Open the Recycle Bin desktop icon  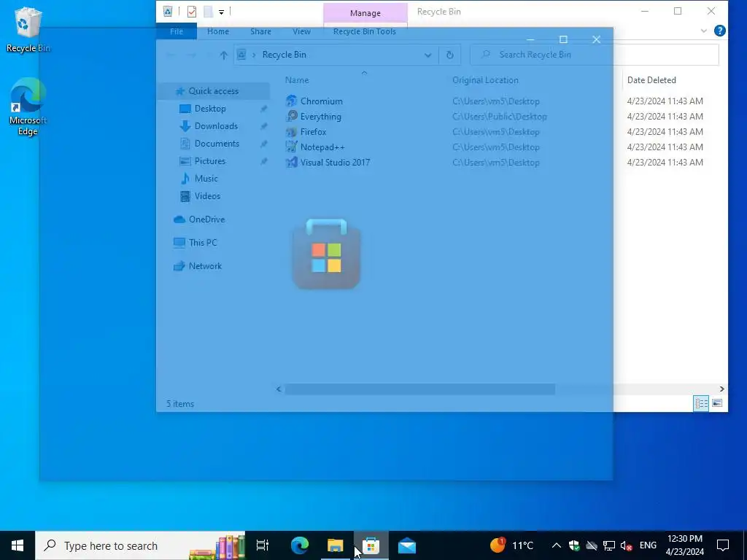(x=28, y=29)
